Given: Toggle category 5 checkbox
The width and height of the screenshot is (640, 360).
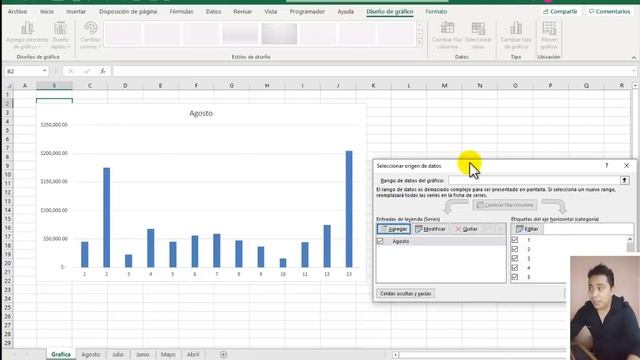Looking at the screenshot, I should click(515, 277).
